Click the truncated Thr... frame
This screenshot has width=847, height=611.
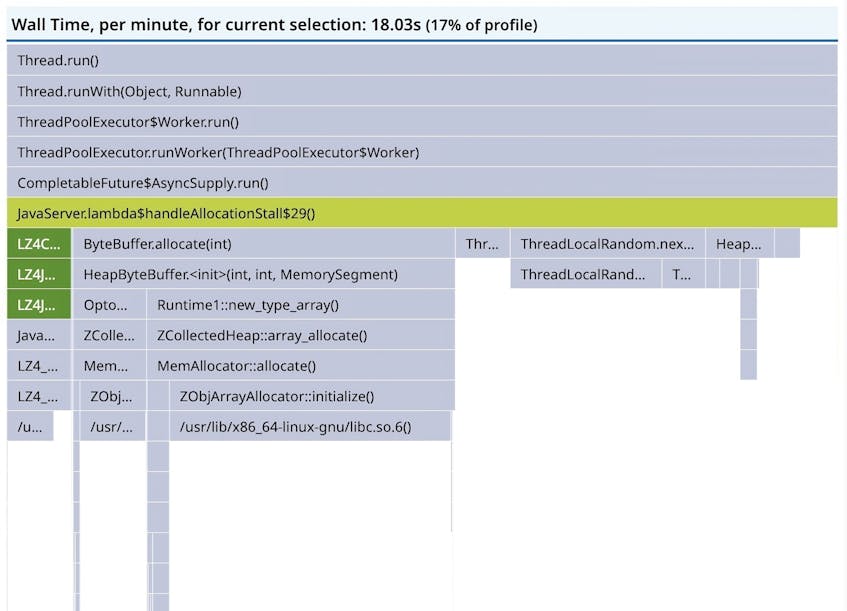tap(481, 243)
